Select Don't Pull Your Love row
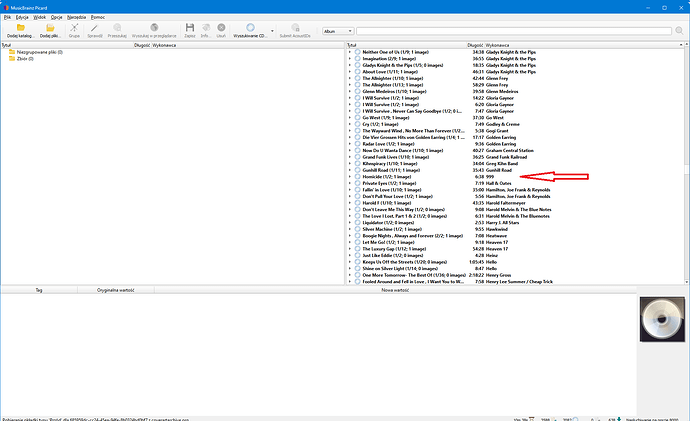Screen dimensions: 690x421 pos(517,196)
